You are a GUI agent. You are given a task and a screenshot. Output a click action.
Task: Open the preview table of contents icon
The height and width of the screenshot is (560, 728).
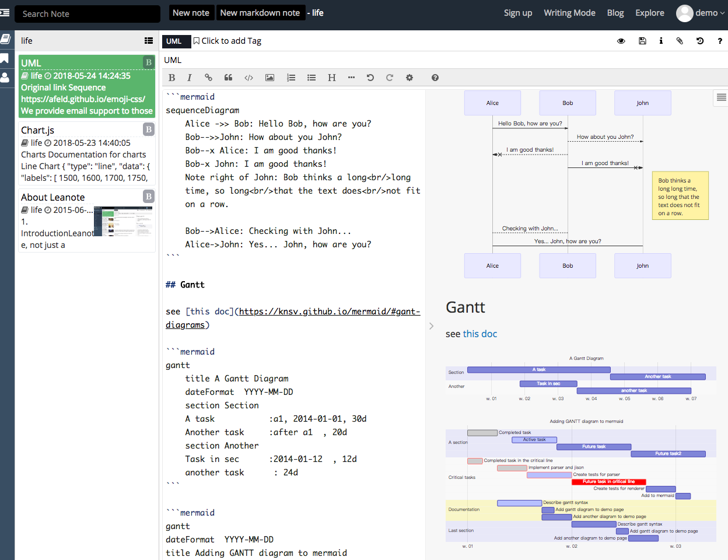721,97
